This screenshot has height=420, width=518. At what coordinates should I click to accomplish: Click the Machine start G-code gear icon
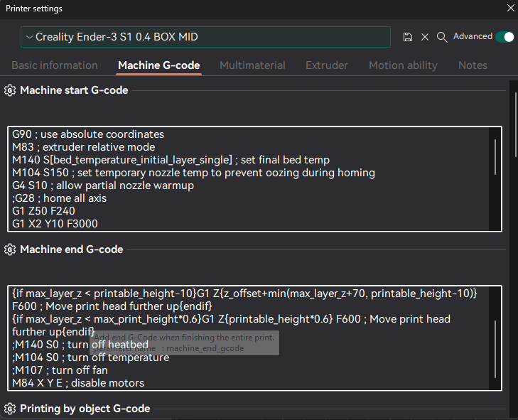[10, 91]
